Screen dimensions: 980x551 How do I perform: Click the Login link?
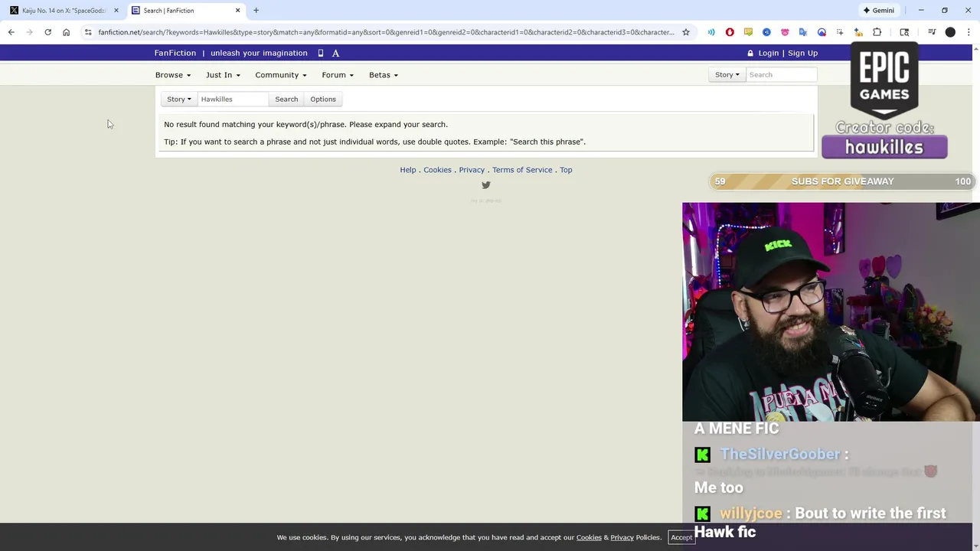(768, 53)
